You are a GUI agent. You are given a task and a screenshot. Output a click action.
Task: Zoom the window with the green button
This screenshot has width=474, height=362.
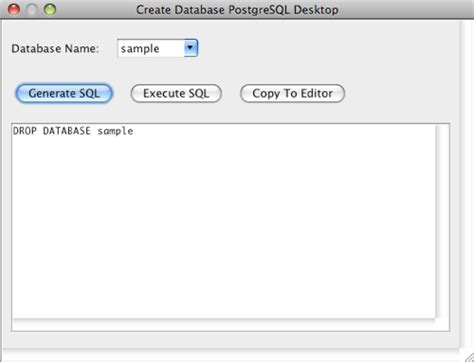50,9
